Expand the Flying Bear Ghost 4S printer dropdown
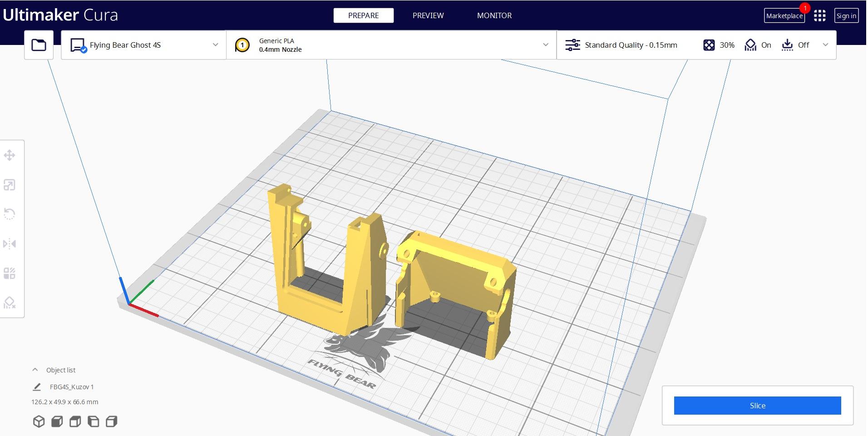This screenshot has width=868, height=436. click(x=215, y=45)
